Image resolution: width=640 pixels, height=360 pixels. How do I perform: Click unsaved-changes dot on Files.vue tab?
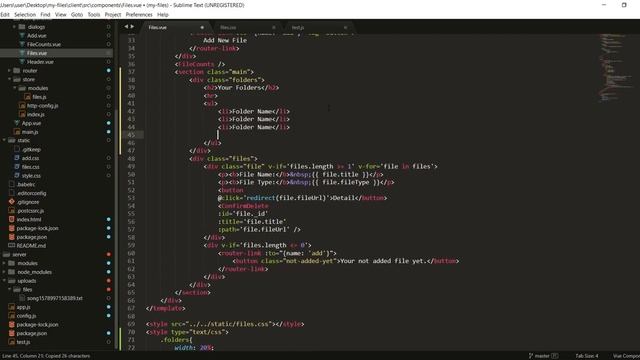[202, 27]
